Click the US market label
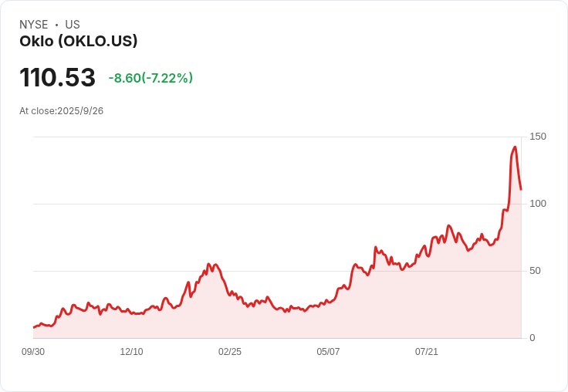 [73, 25]
